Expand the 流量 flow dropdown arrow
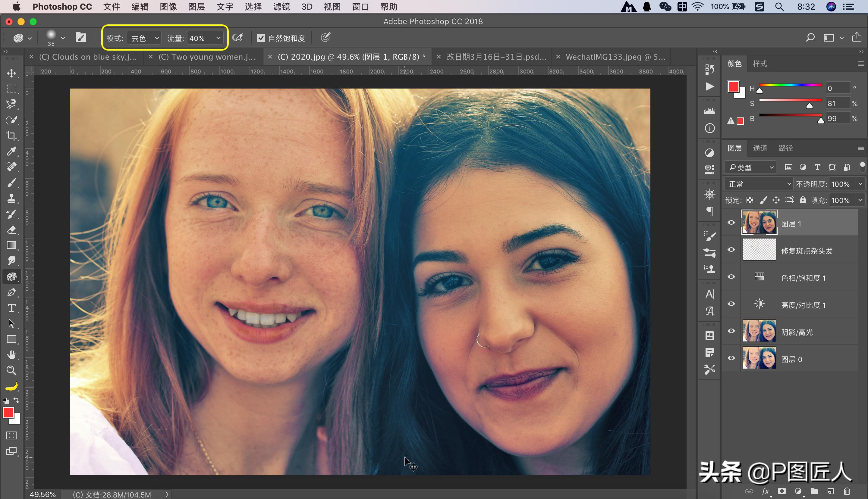Screen dimensions: 868x499 219,38
